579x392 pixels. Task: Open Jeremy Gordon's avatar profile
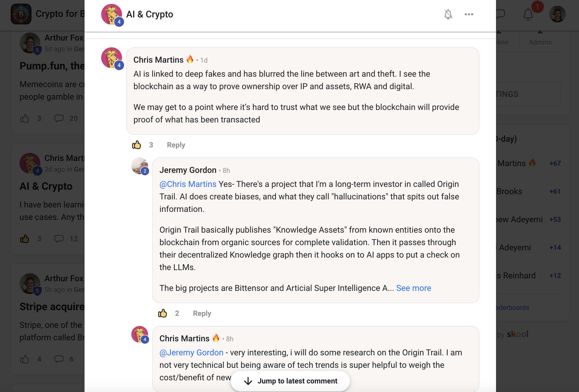coord(140,166)
